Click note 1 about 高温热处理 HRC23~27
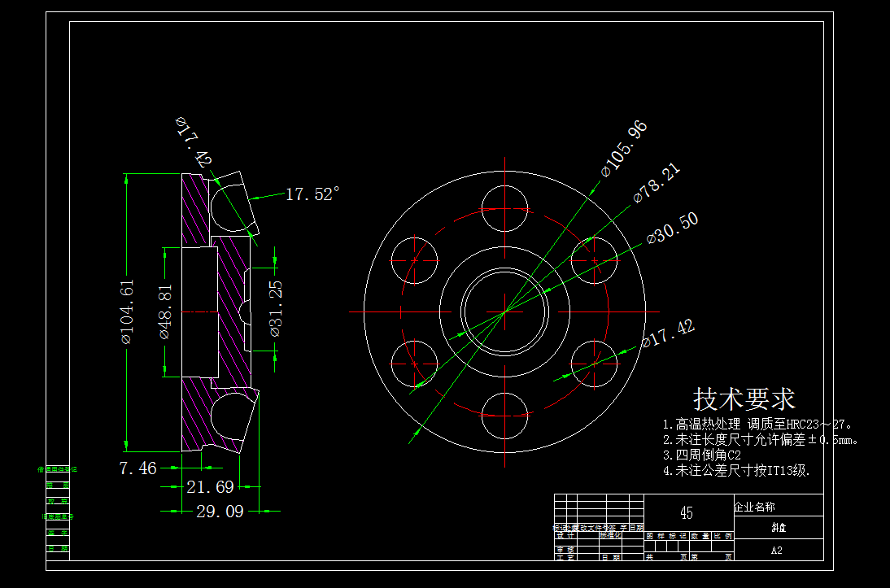Image resolution: width=890 pixels, height=588 pixels. click(x=758, y=424)
